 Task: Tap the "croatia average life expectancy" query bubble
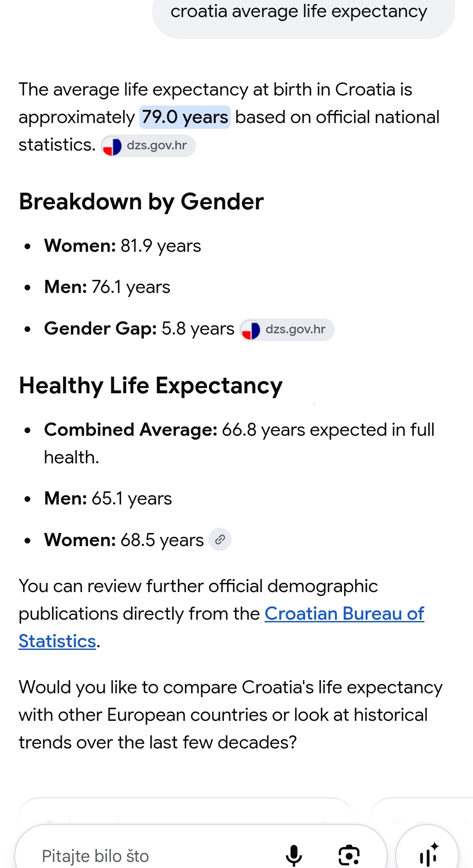click(x=303, y=18)
